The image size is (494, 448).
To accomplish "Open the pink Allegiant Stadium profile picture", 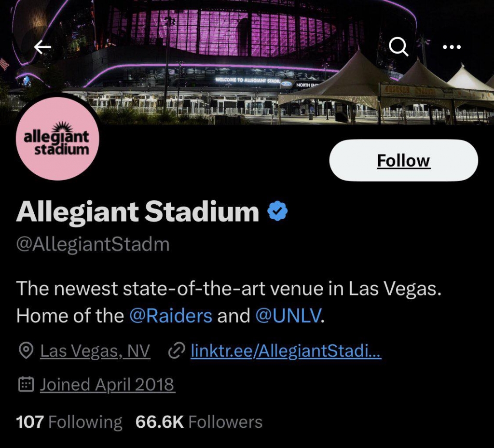I will (x=57, y=139).
